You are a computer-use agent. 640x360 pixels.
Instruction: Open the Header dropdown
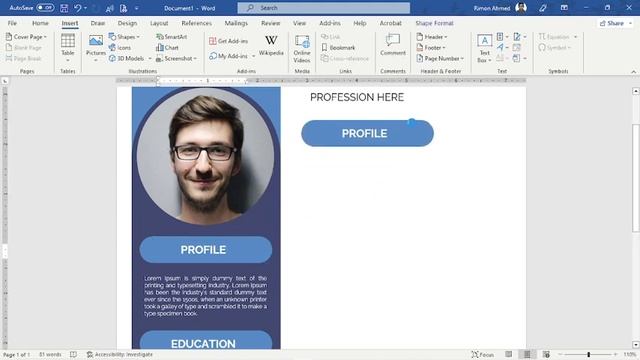(432, 37)
